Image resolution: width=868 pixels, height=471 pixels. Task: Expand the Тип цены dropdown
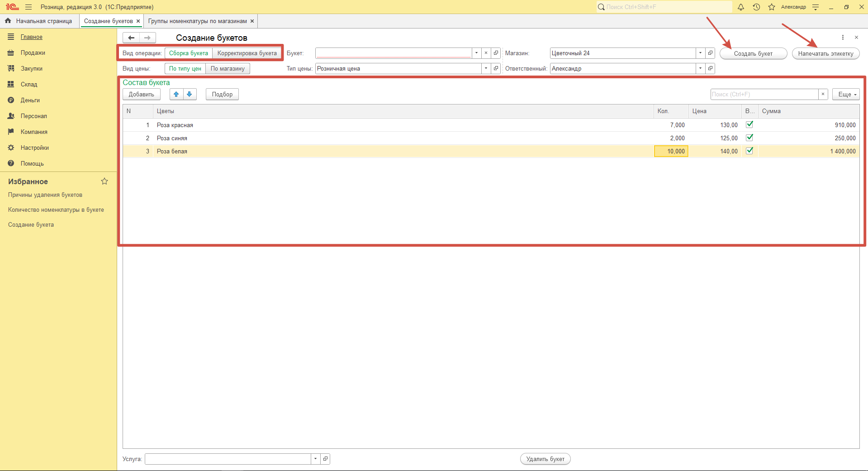(486, 68)
